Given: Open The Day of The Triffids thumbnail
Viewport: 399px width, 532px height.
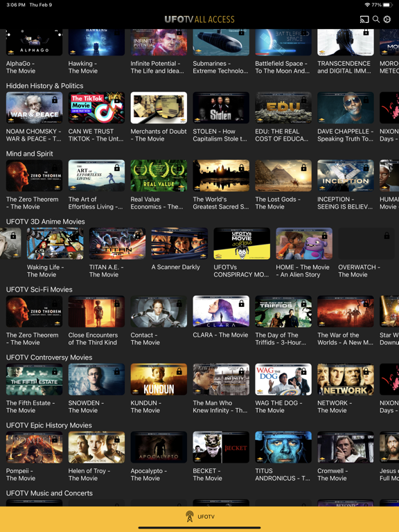Looking at the screenshot, I should 283,311.
